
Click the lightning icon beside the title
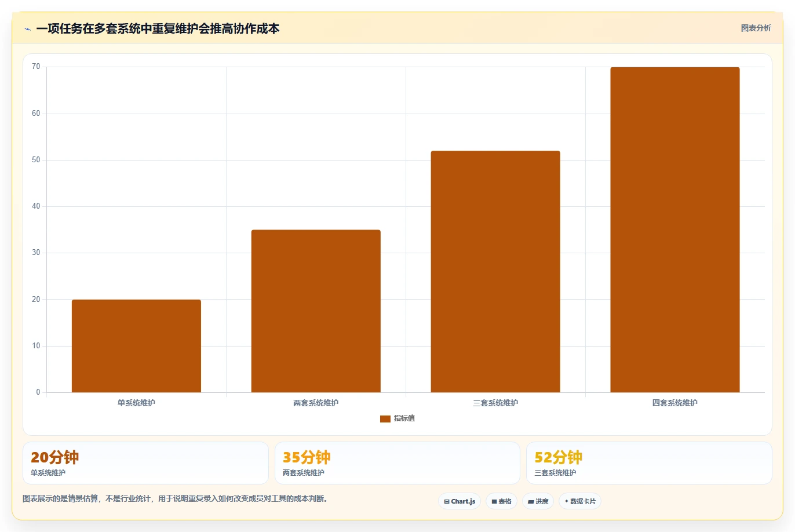click(27, 29)
